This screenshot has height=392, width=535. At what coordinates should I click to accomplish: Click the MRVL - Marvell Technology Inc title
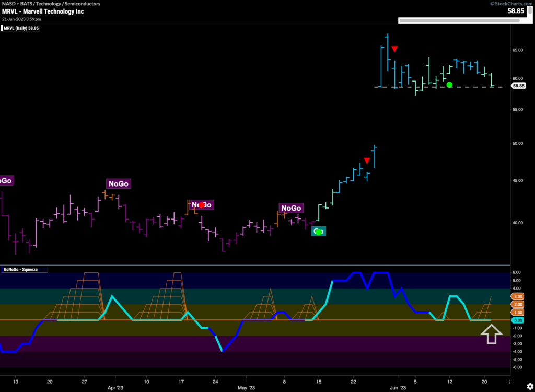coord(42,11)
